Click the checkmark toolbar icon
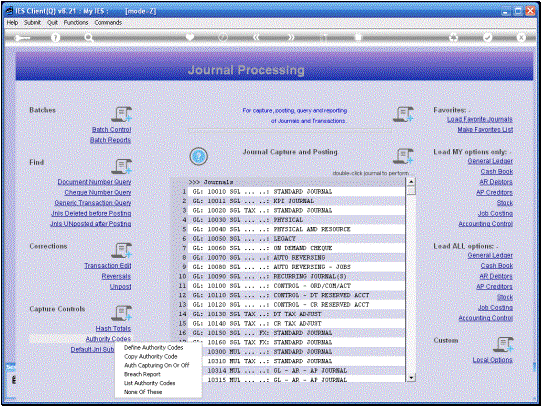 (487, 37)
